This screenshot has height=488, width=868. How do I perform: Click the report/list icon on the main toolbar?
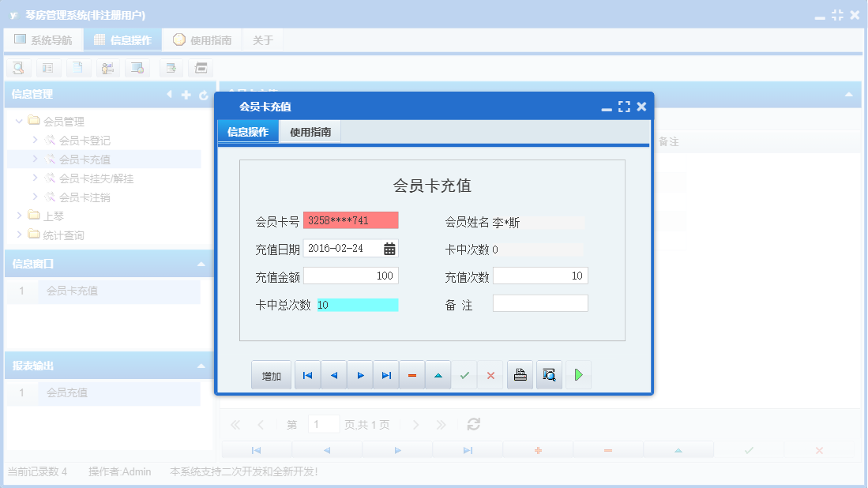click(48, 68)
